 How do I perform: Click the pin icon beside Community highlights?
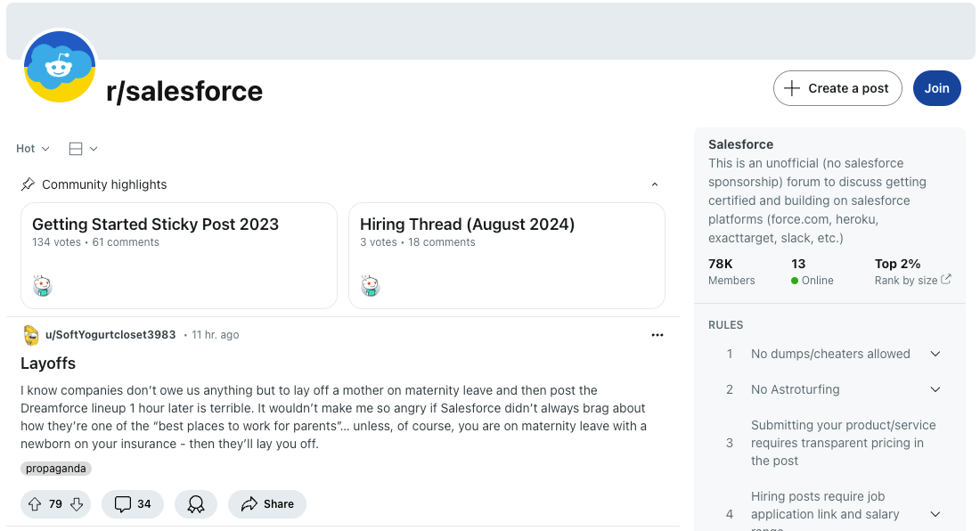28,184
